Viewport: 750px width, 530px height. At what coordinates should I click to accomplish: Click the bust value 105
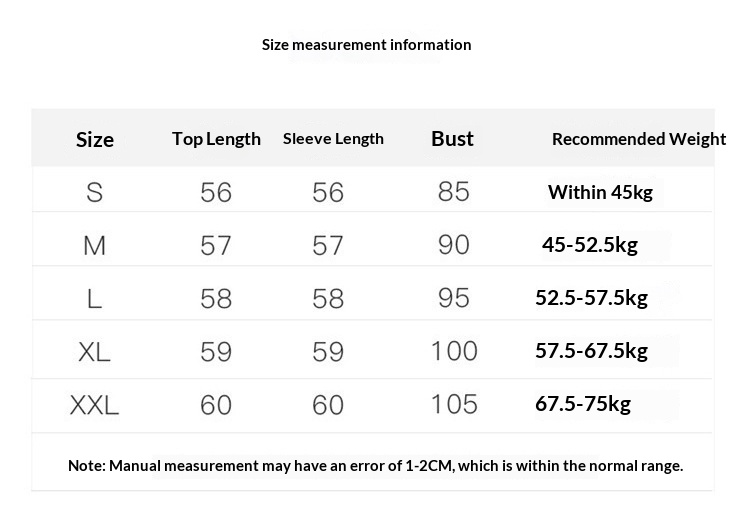(x=454, y=404)
